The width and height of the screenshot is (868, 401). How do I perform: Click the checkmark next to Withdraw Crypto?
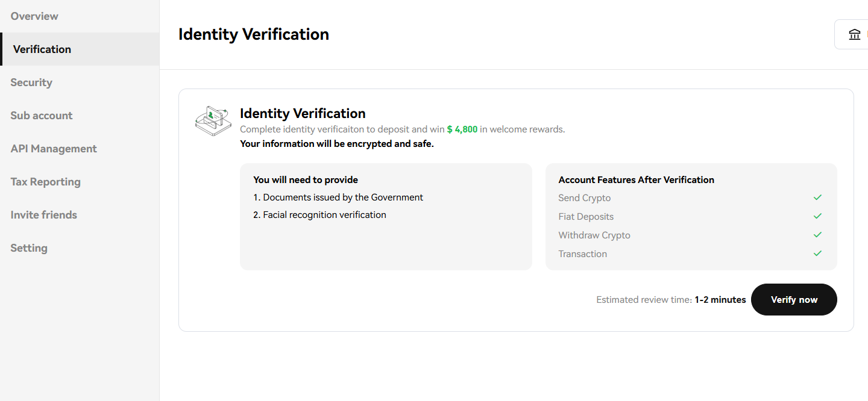(817, 235)
